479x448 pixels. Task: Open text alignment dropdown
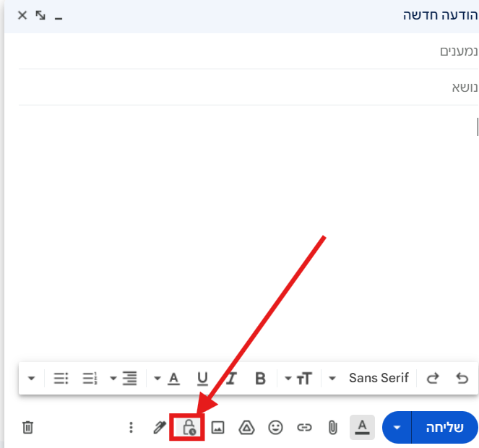pos(123,379)
